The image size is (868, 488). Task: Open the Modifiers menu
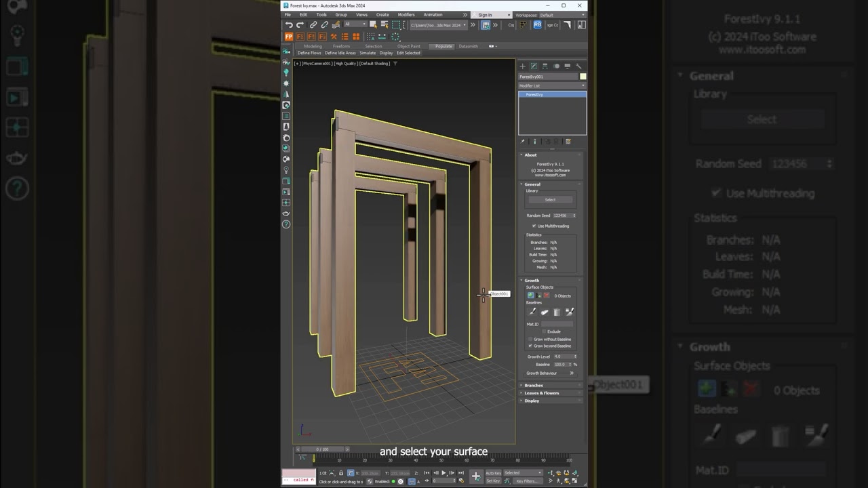coord(406,15)
